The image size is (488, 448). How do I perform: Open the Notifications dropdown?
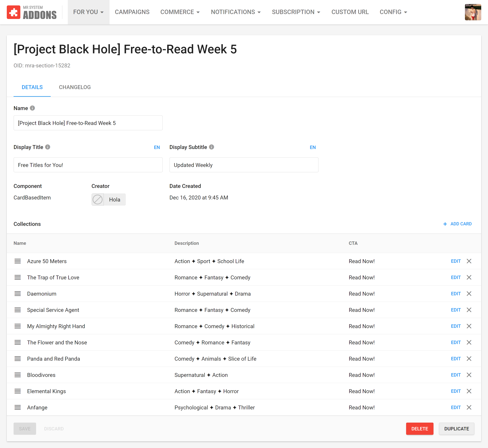point(236,12)
